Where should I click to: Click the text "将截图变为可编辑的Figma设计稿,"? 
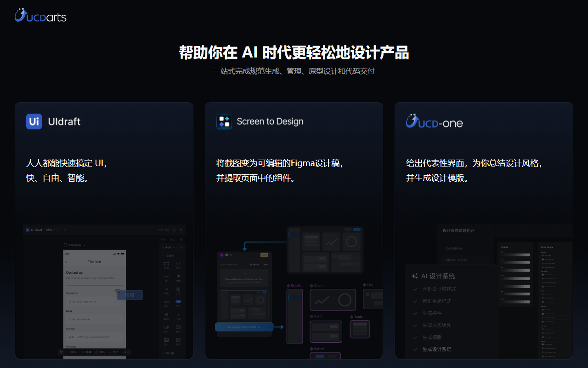[x=280, y=163]
